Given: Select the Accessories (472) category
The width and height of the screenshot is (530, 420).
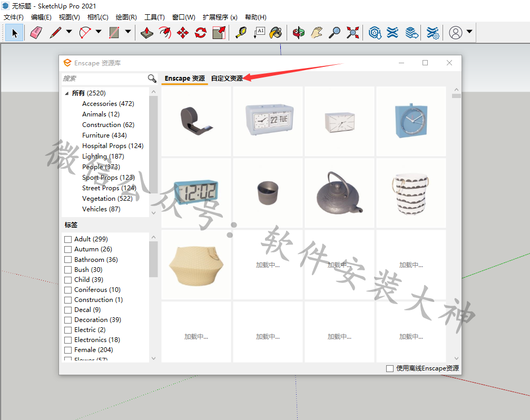Looking at the screenshot, I should [x=108, y=104].
